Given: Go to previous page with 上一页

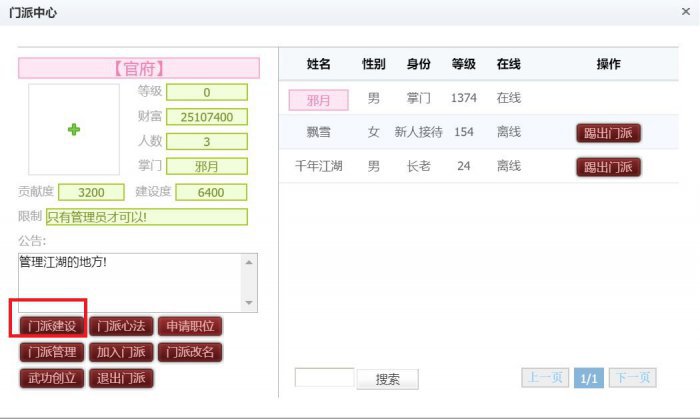Looking at the screenshot, I should 545,378.
